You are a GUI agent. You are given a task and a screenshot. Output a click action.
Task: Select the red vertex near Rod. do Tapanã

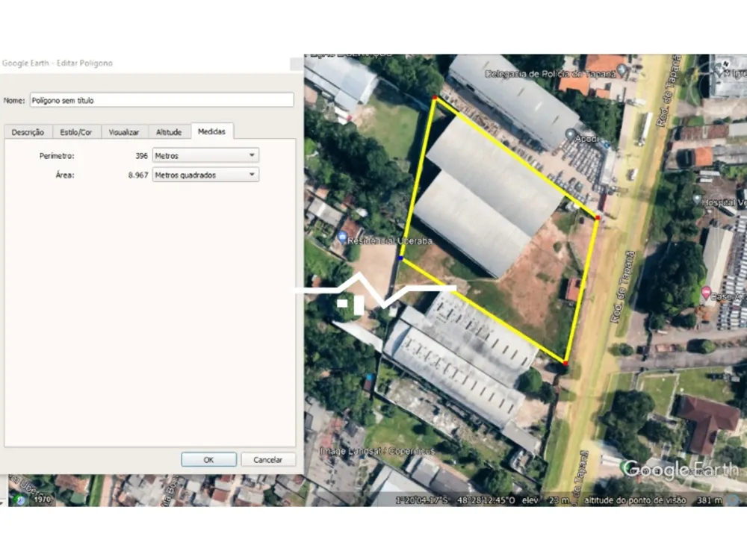pos(598,217)
